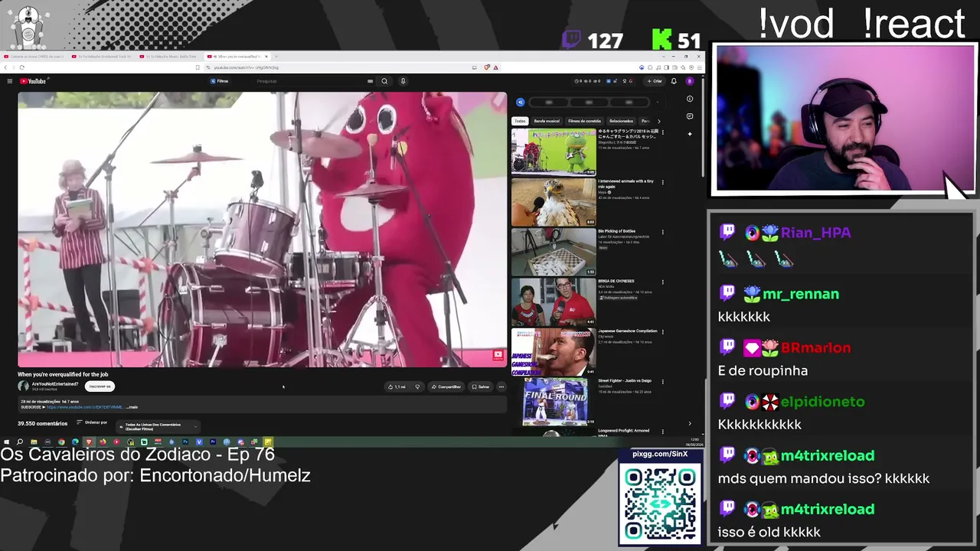
Task: Open the green mascot band video thumbnail
Action: point(554,152)
